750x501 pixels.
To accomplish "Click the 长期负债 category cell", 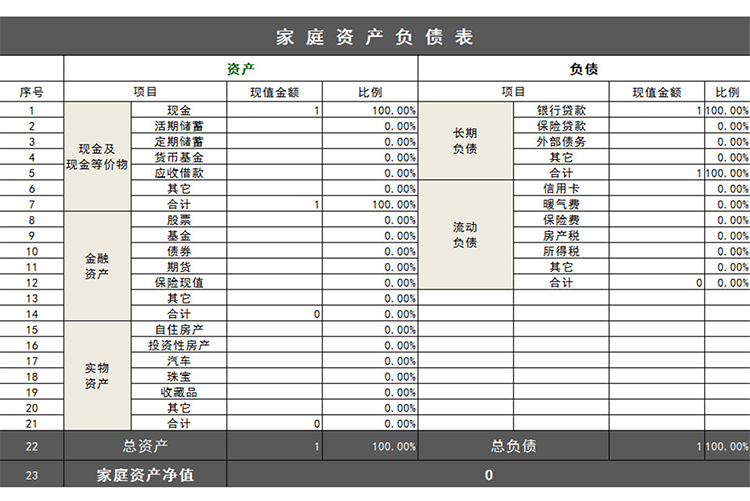I will (x=465, y=141).
